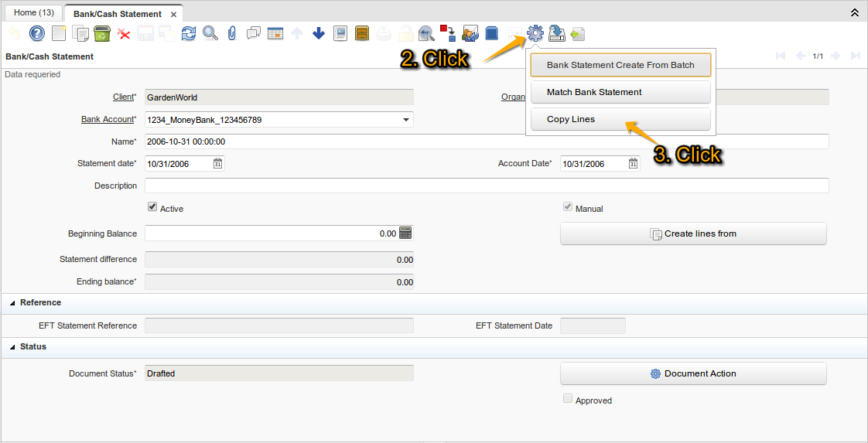The image size is (868, 443).
Task: Click the Process gear icon
Action: [535, 34]
